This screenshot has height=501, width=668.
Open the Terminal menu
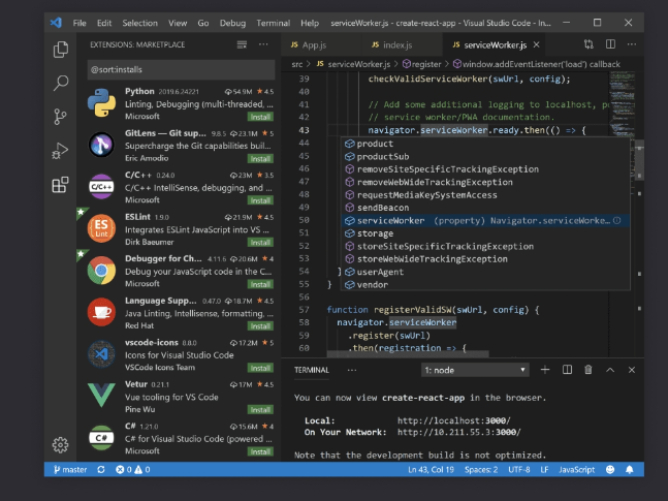click(x=273, y=23)
